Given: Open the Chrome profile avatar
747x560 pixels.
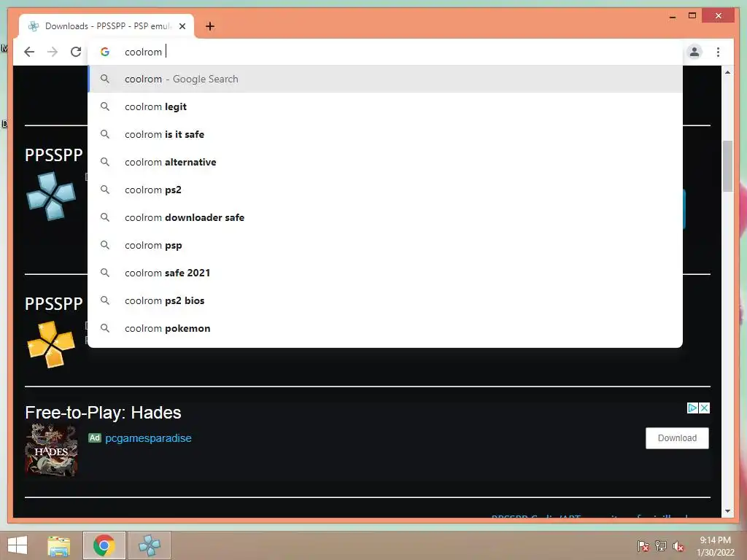Looking at the screenshot, I should (694, 52).
